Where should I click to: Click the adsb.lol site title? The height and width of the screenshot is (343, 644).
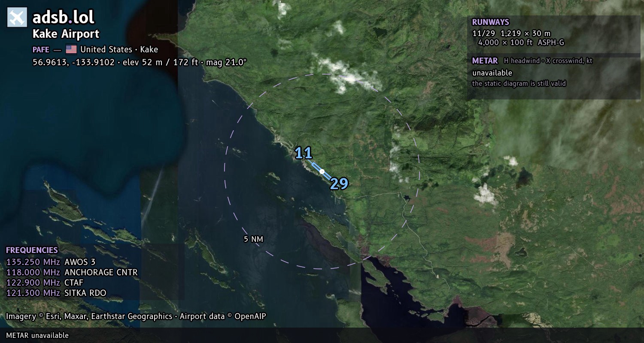pyautogui.click(x=63, y=18)
